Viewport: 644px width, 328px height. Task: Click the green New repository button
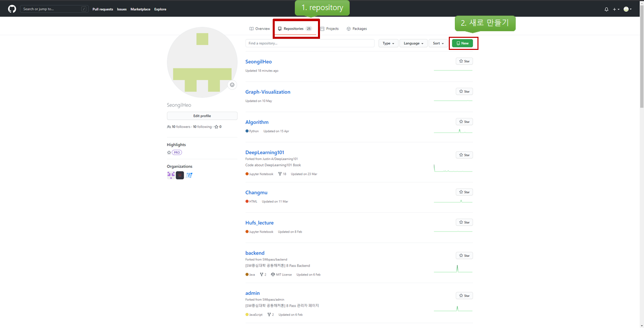[462, 43]
